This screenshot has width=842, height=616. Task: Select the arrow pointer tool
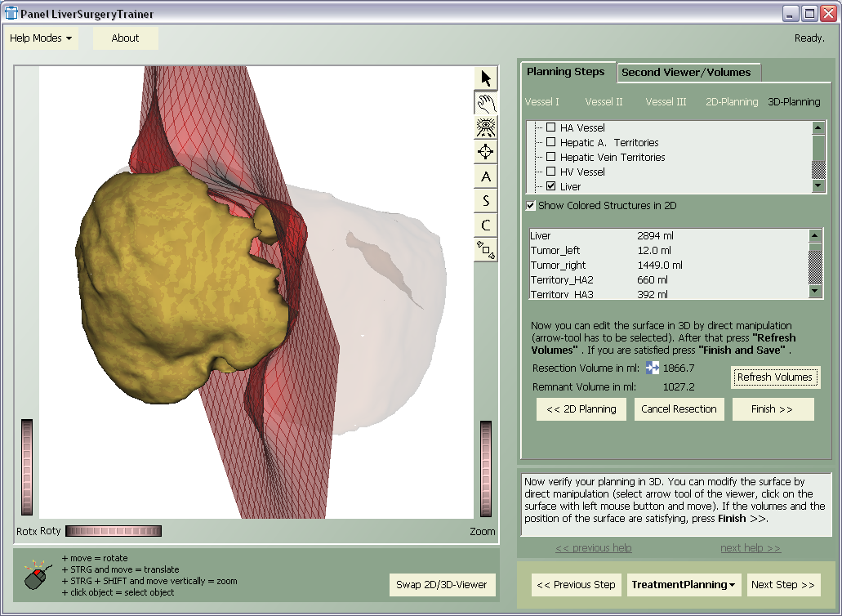(486, 78)
